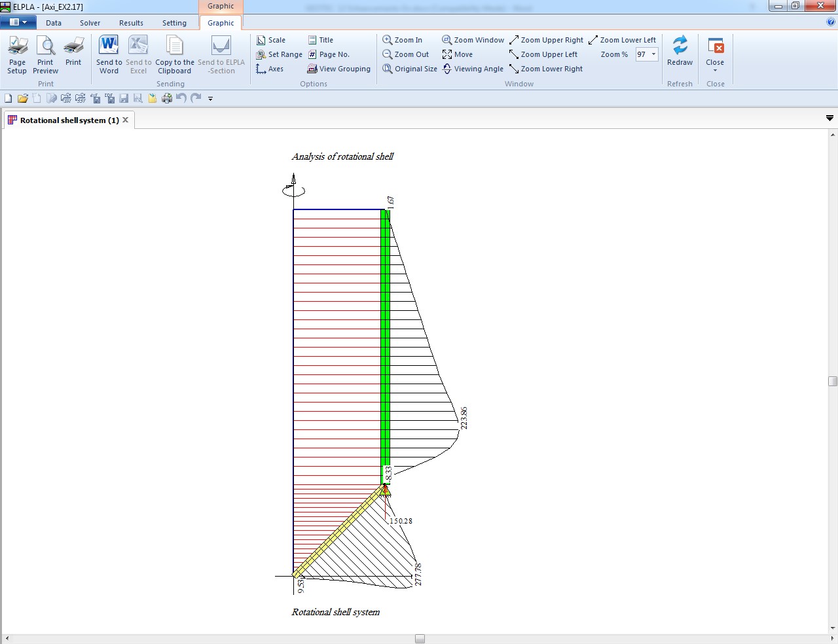
Task: Click vertical scrollbar down arrow
Action: click(x=832, y=629)
